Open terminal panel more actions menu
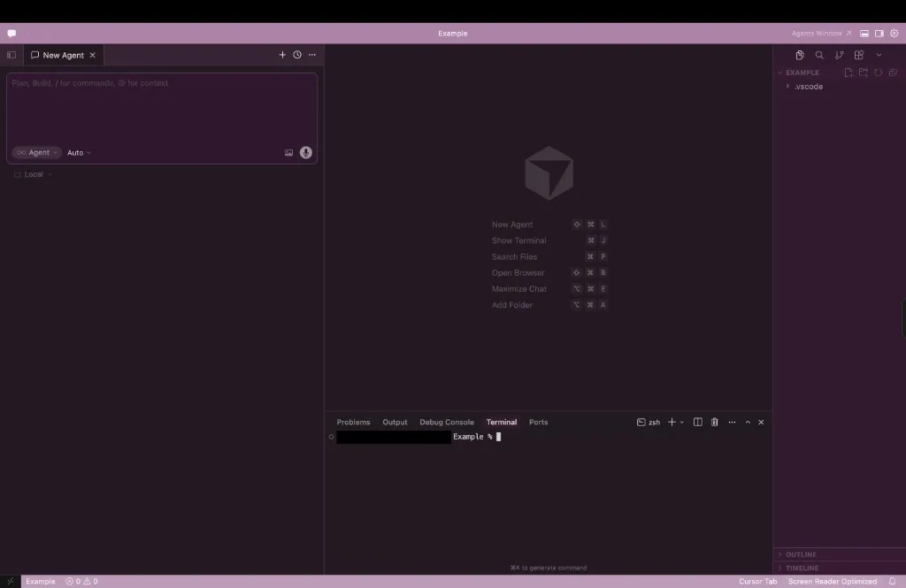Viewport: 906px width, 588px height. point(732,423)
